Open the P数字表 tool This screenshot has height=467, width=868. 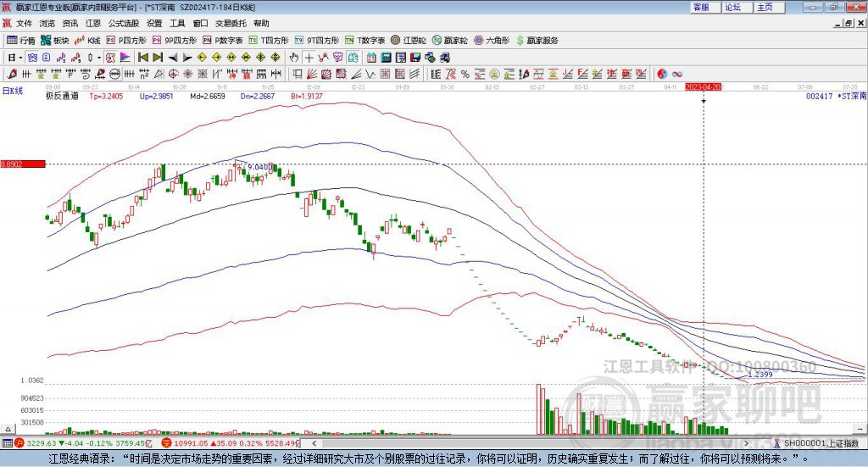[223, 41]
